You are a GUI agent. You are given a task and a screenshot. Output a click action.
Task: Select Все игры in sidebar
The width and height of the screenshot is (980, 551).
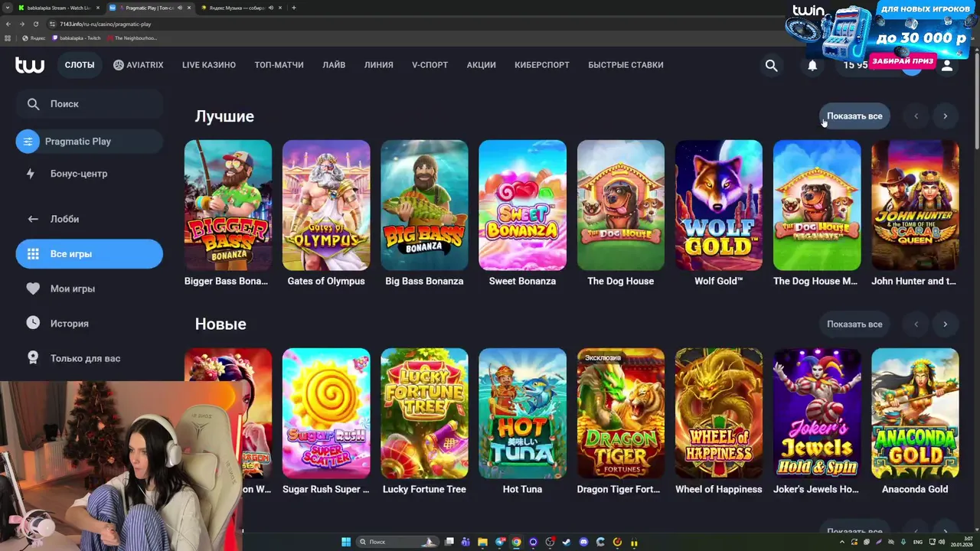pyautogui.click(x=90, y=254)
